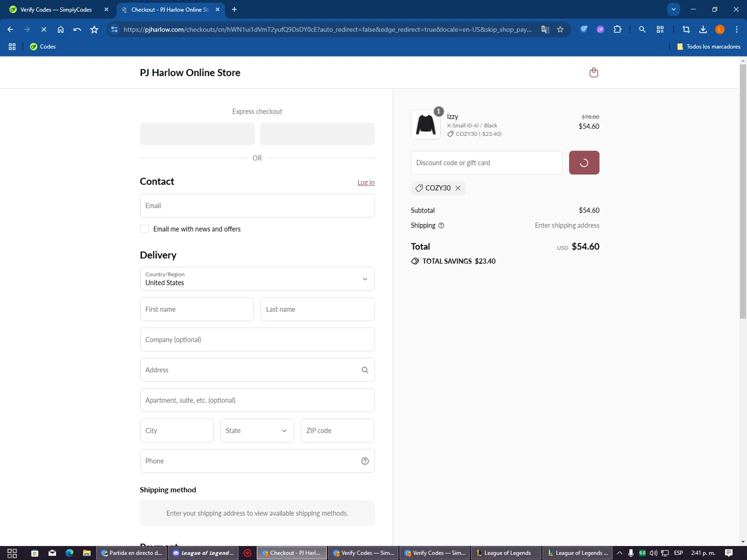The height and width of the screenshot is (560, 747).
Task: Click the crop screenshot toolbar icon
Action: tap(686, 29)
